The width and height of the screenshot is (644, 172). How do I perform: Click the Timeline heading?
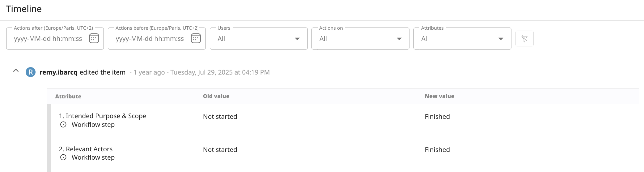tap(24, 9)
